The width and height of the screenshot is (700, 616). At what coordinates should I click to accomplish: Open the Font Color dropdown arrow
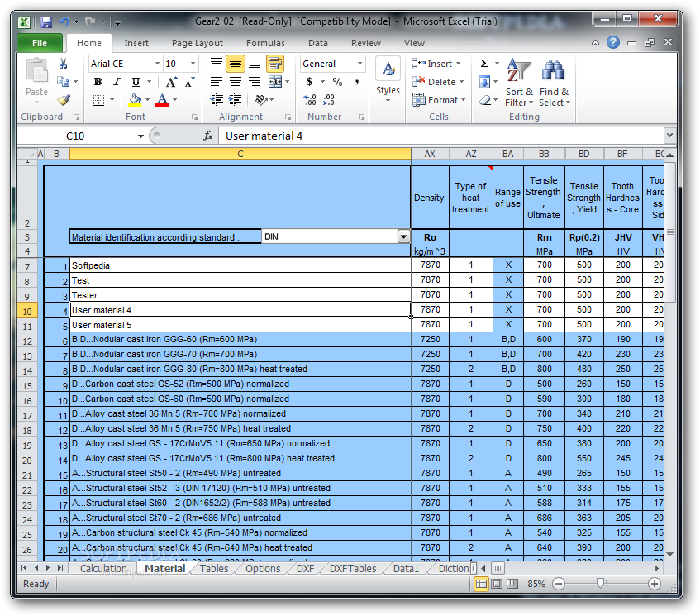point(175,100)
